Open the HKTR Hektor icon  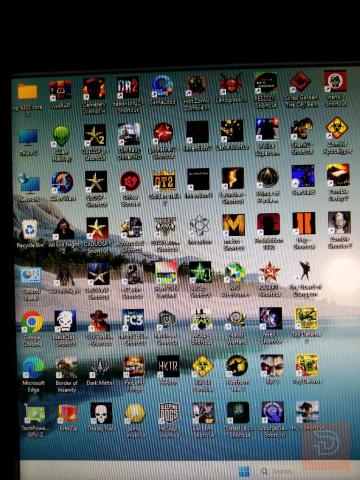pyautogui.click(x=168, y=366)
